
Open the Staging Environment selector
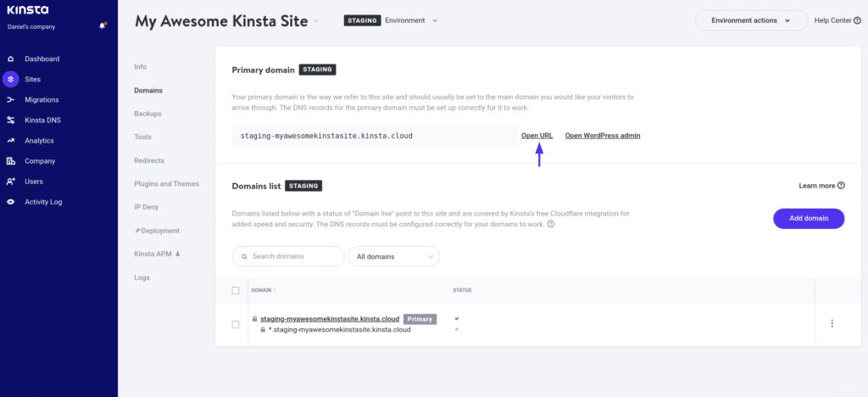[x=391, y=20]
